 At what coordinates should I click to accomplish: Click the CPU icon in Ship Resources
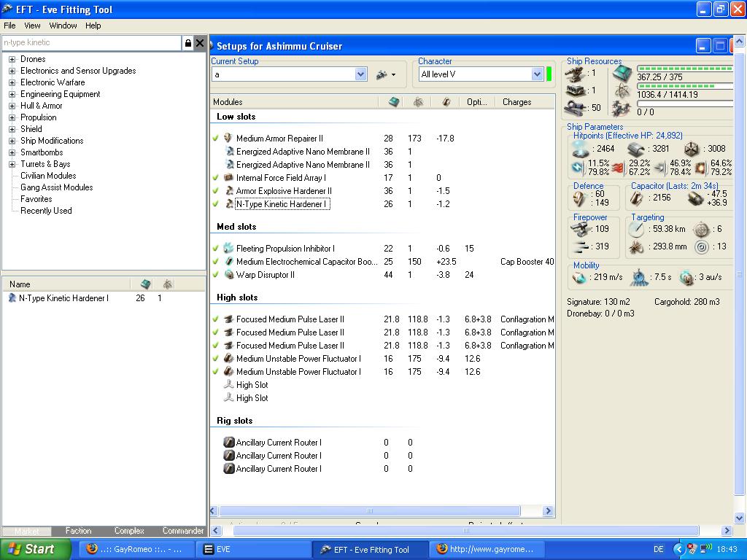(x=622, y=74)
